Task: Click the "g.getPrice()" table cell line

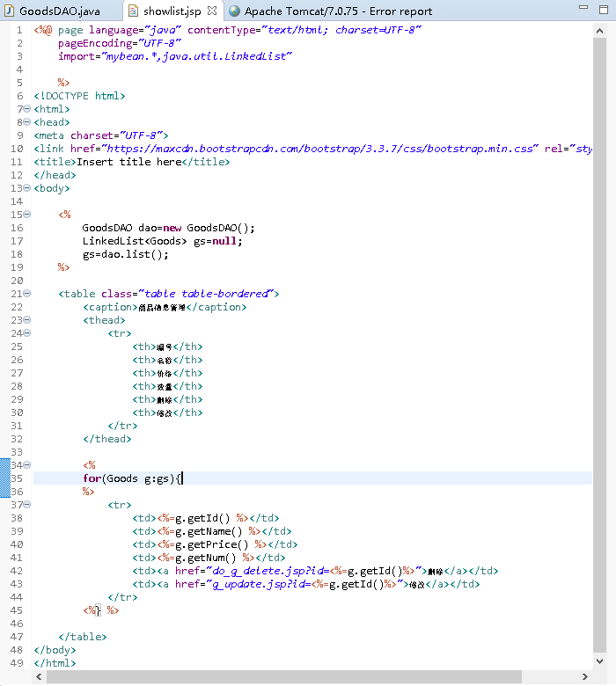Action: point(215,544)
